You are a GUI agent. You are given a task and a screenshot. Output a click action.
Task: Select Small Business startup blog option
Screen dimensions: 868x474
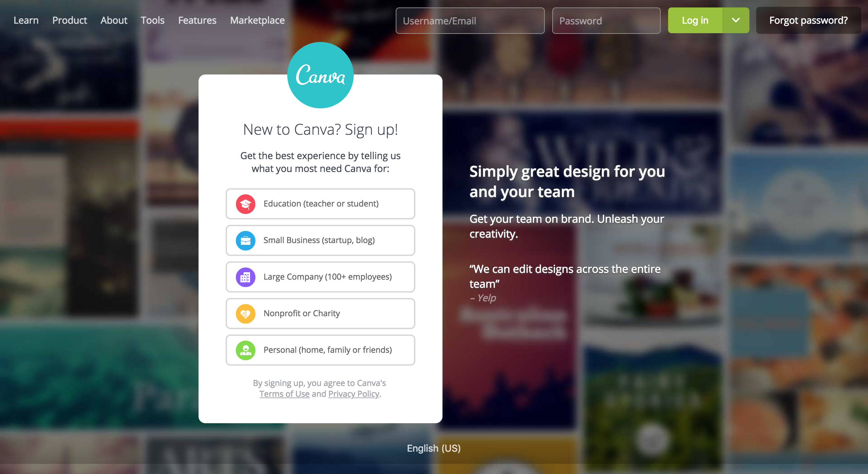pyautogui.click(x=320, y=240)
